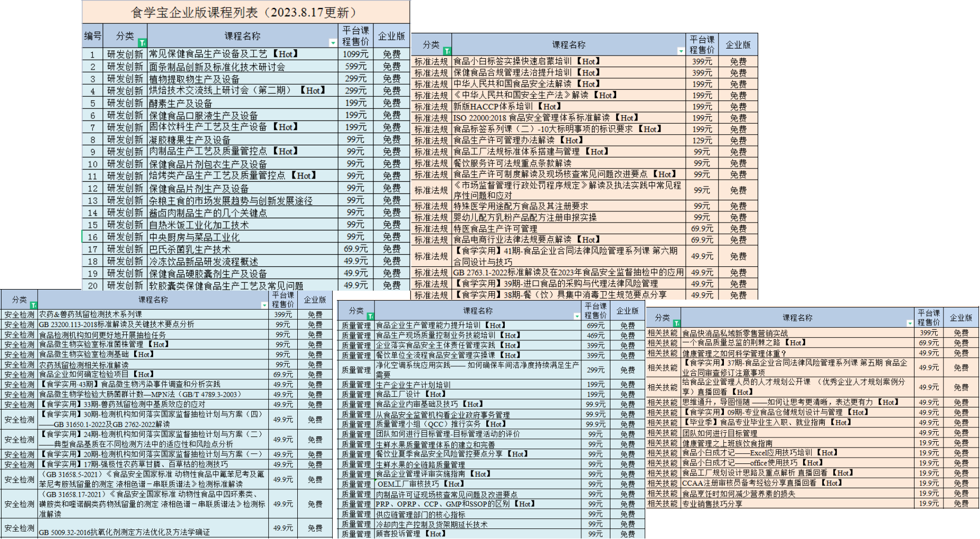Image resolution: width=980 pixels, height=539 pixels.
Task: Expand the 课程名称 dropdown in the 相关技能 table
Action: (x=909, y=323)
